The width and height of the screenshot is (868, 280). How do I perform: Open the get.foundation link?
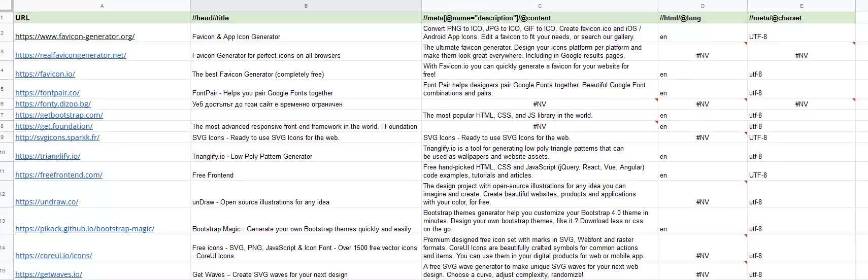tap(54, 126)
